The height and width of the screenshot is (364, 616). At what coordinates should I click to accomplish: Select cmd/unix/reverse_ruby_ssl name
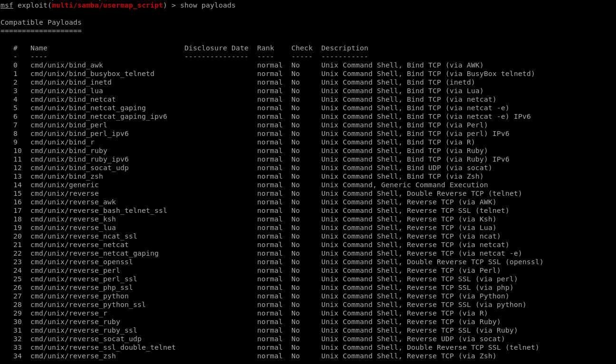click(84, 330)
